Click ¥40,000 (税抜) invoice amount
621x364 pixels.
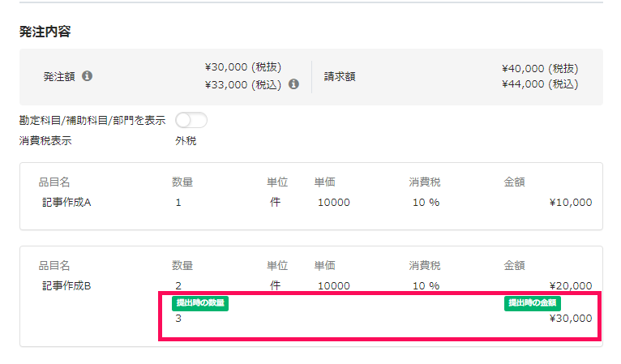click(x=540, y=69)
